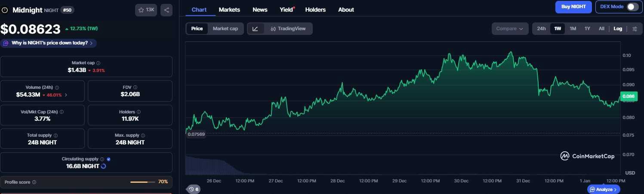Select the Chart tab
644x194 pixels.
(x=199, y=9)
